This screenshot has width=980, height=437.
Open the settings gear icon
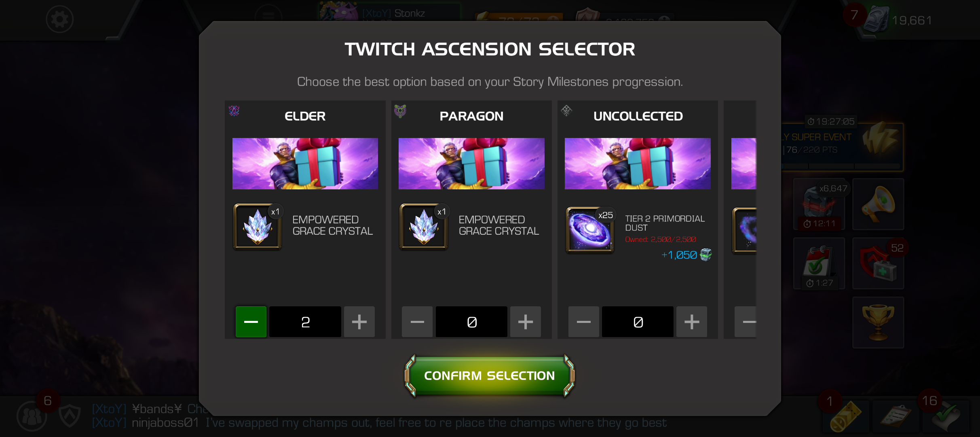(x=59, y=19)
